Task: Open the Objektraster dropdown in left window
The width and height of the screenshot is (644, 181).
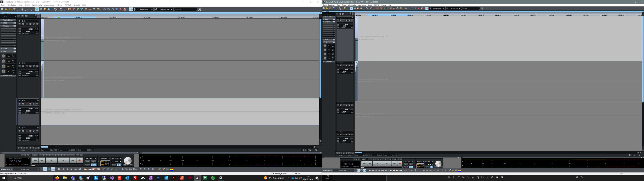Action: pyautogui.click(x=152, y=10)
